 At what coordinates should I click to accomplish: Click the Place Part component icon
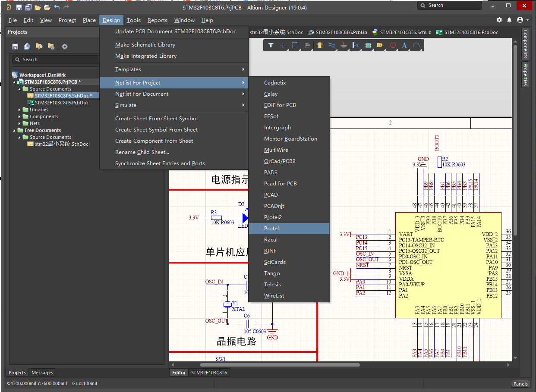[319, 45]
